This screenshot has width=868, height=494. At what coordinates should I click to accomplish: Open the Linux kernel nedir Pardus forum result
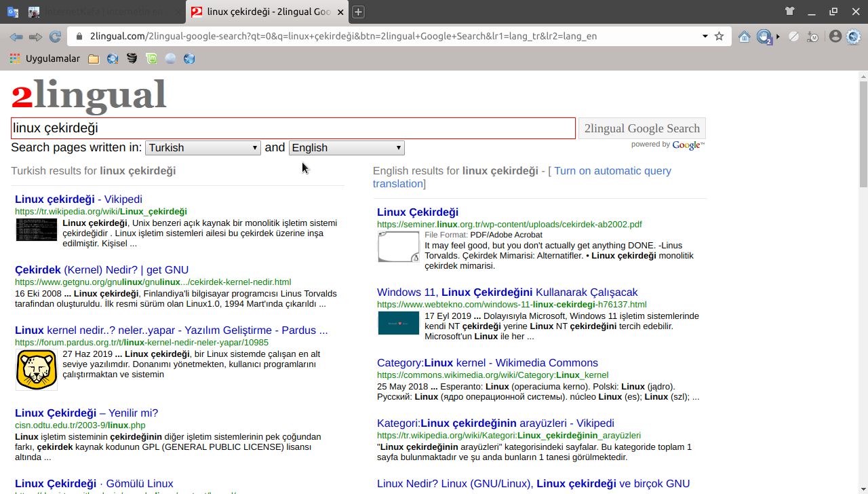tap(172, 330)
